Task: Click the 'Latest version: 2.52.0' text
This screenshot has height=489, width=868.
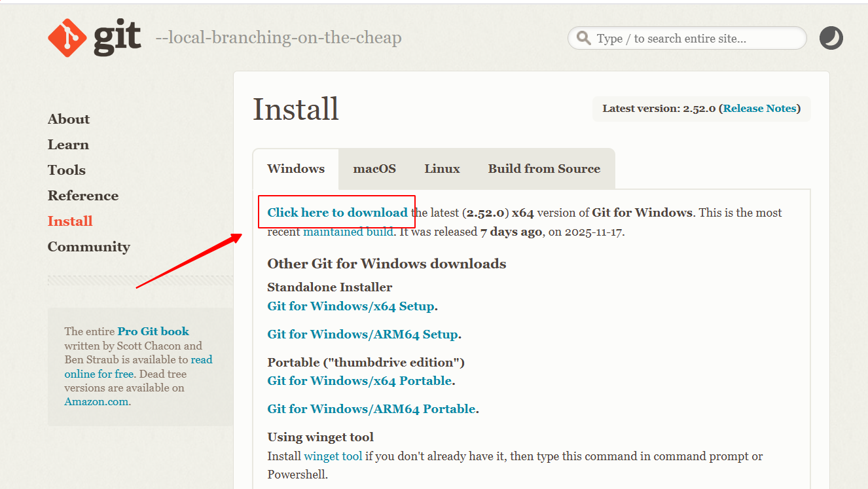Action: (x=659, y=109)
